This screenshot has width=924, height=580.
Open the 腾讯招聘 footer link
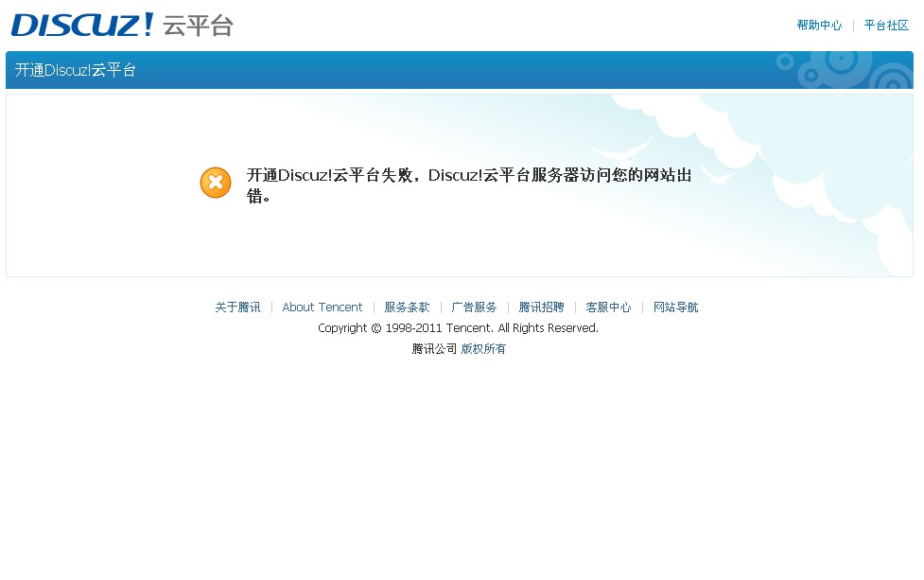541,308
